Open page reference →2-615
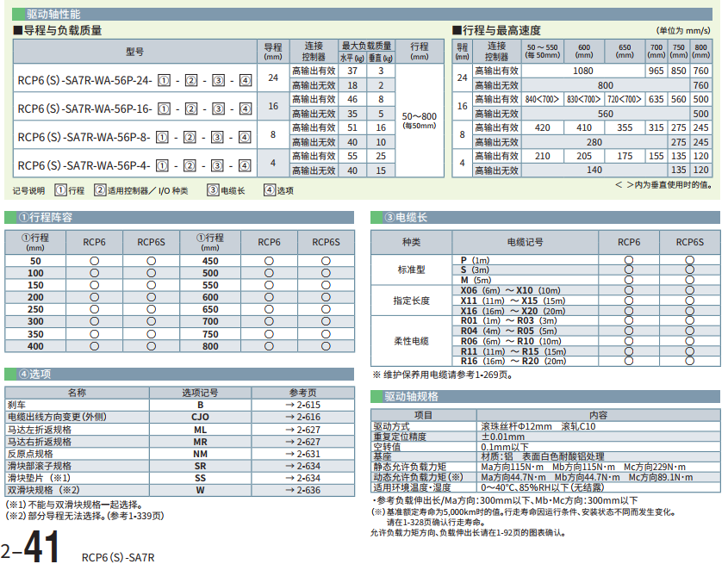Screen dimensions: 728x564 302,405
